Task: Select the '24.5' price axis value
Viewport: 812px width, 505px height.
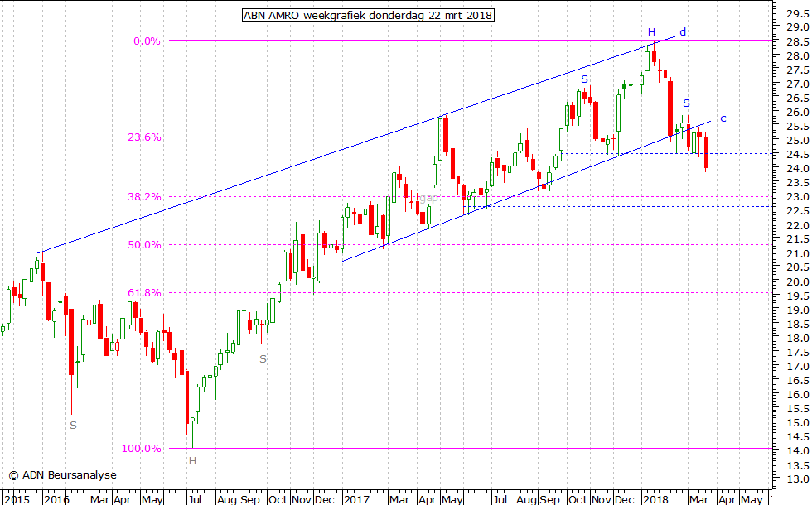Action: coord(798,155)
